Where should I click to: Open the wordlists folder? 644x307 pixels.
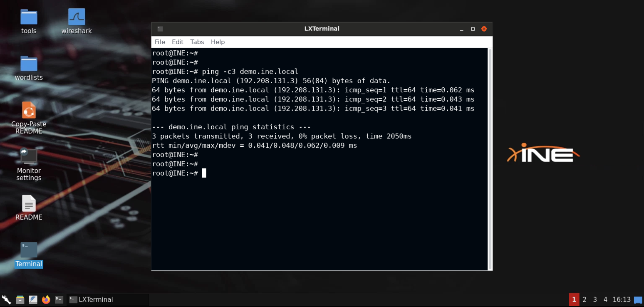point(29,64)
